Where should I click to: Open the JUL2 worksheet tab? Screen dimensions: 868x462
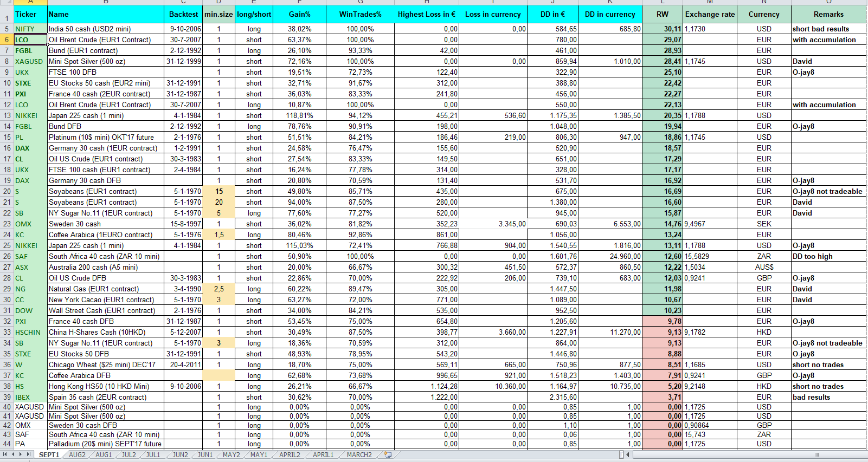tap(129, 455)
